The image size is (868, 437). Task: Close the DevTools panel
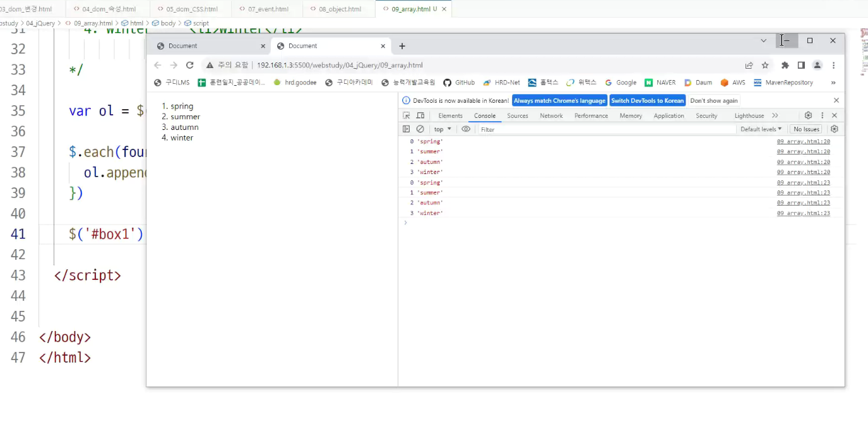pyautogui.click(x=834, y=115)
